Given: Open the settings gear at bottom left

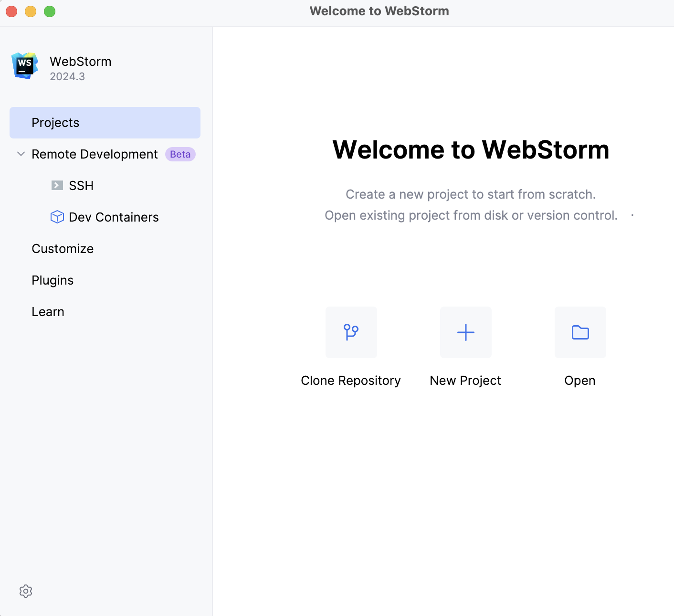Looking at the screenshot, I should (x=25, y=591).
